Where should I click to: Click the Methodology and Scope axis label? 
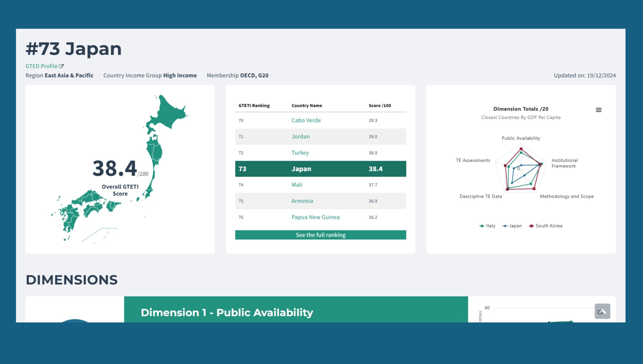(566, 196)
